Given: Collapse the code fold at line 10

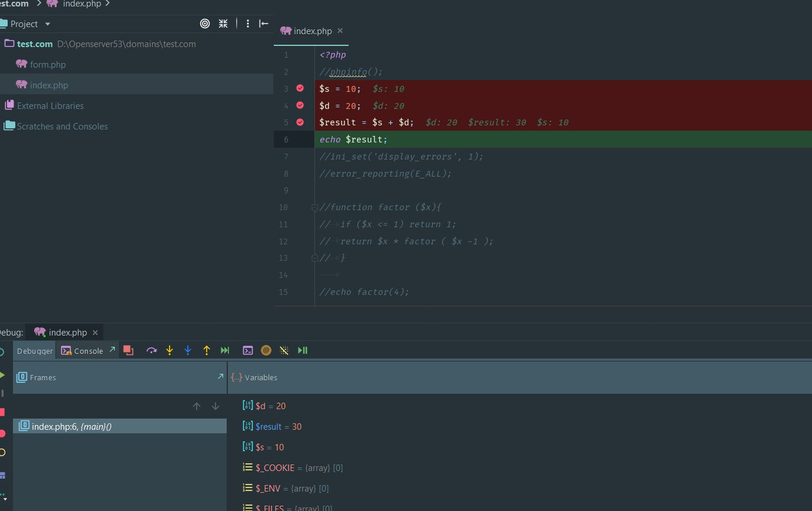Looking at the screenshot, I should click(x=314, y=207).
